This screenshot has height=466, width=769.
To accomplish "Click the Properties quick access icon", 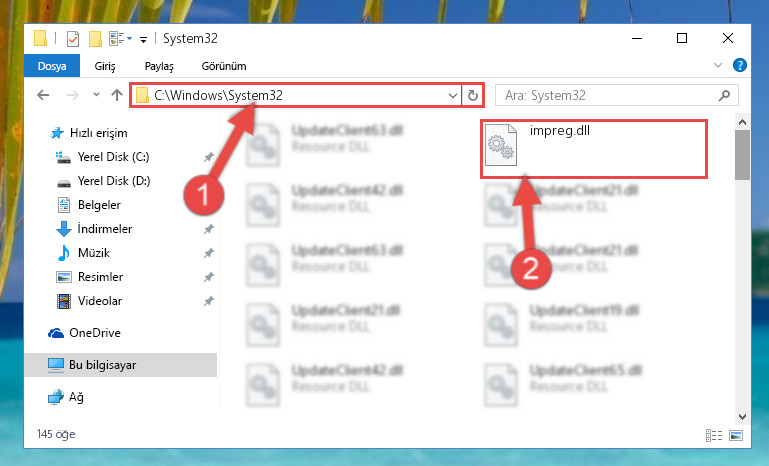I will click(x=73, y=38).
